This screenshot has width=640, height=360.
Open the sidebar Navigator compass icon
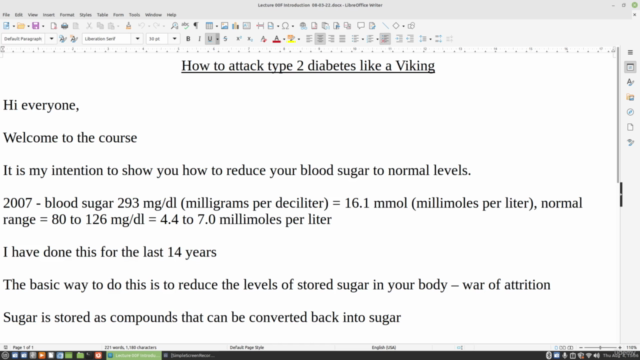tap(630, 112)
